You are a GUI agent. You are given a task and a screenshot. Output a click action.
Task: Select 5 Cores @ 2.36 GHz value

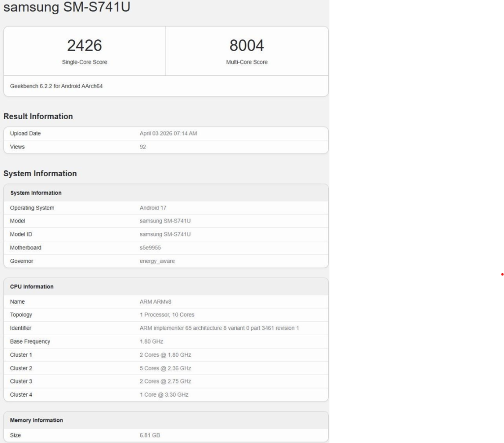point(165,368)
